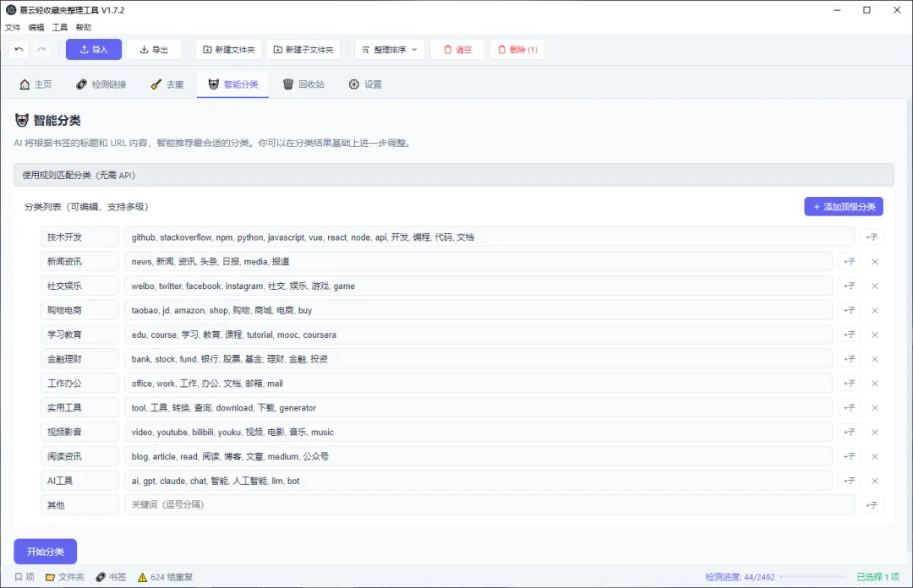
Task: Add subcategory to 学习教育 row
Action: click(x=850, y=335)
